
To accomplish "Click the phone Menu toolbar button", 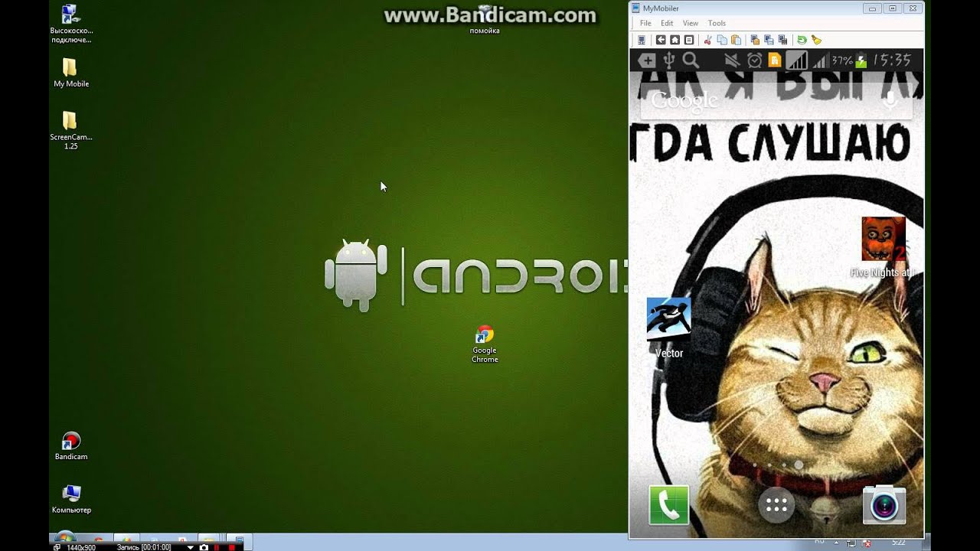I will tap(688, 40).
